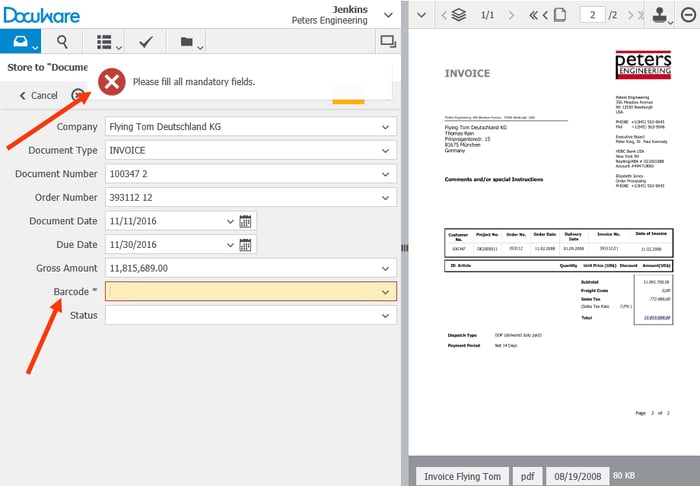Open the stamp tool in the viewer
This screenshot has height=486, width=700.
pos(659,15)
